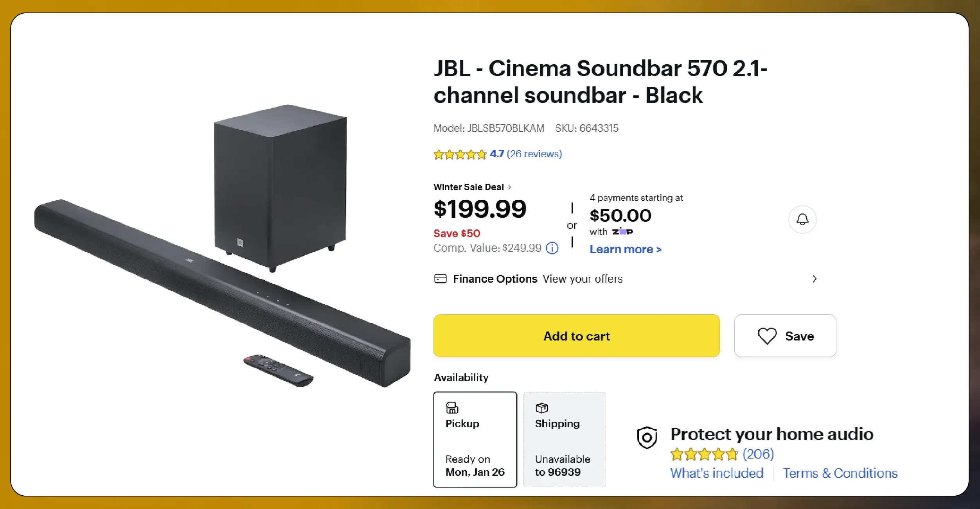
Task: Open What's included link
Action: tap(716, 473)
